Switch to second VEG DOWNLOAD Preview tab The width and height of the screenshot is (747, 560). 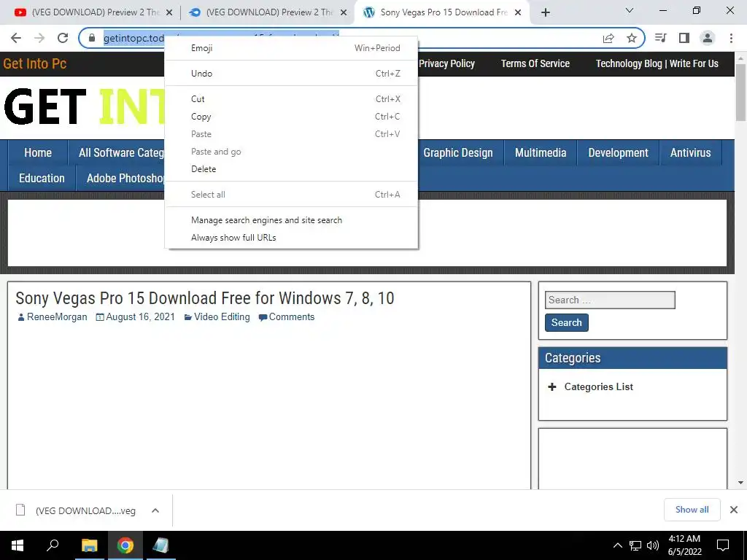pyautogui.click(x=267, y=13)
